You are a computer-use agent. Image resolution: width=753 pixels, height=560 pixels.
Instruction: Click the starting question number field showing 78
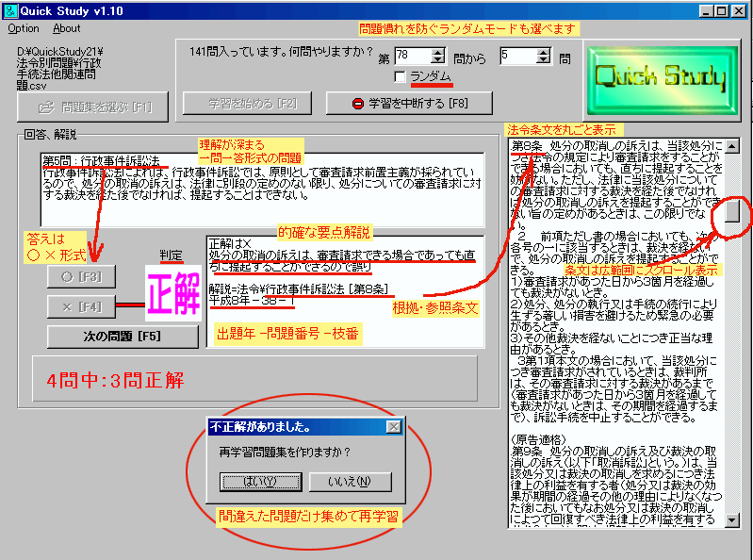click(413, 56)
